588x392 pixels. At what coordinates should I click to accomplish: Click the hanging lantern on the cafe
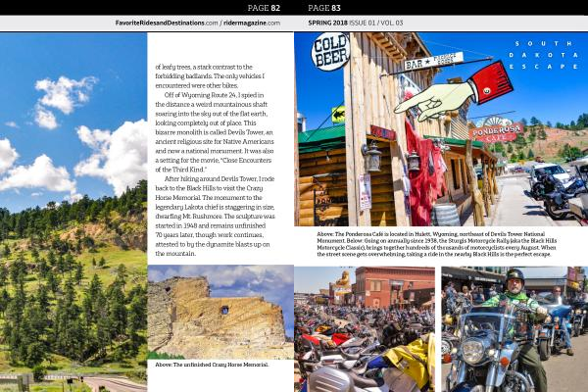(x=371, y=156)
